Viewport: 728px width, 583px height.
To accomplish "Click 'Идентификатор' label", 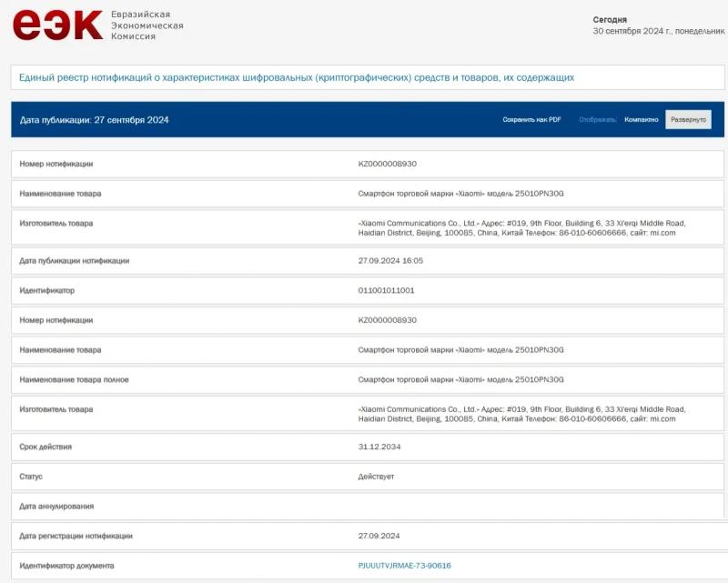I will tap(47, 290).
